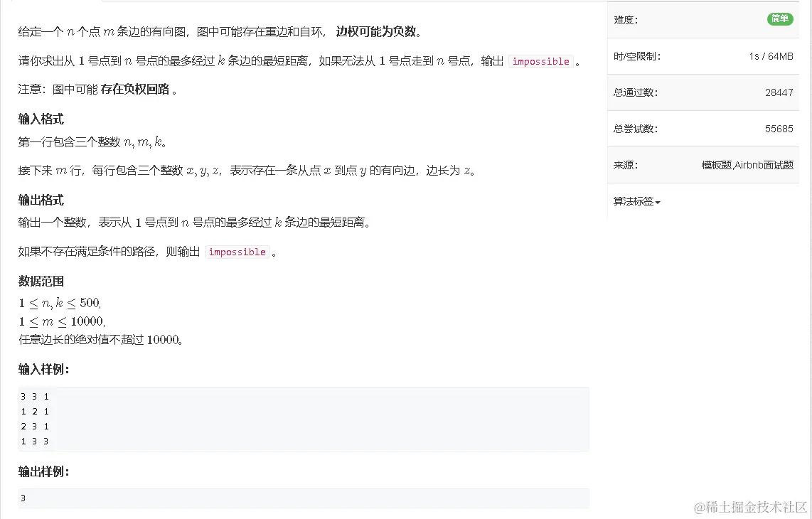Click the impossible code tag under 输出格式
The image size is (812, 519).
pos(237,252)
